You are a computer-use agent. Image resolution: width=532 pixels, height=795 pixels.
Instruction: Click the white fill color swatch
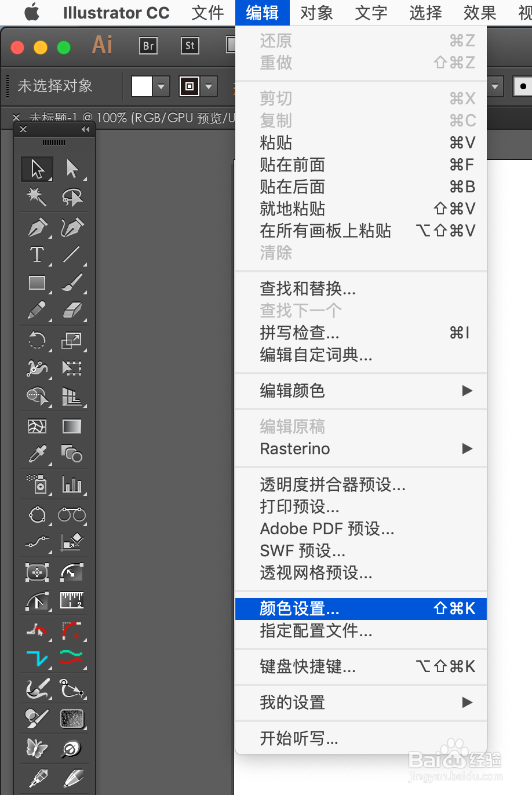pos(141,86)
